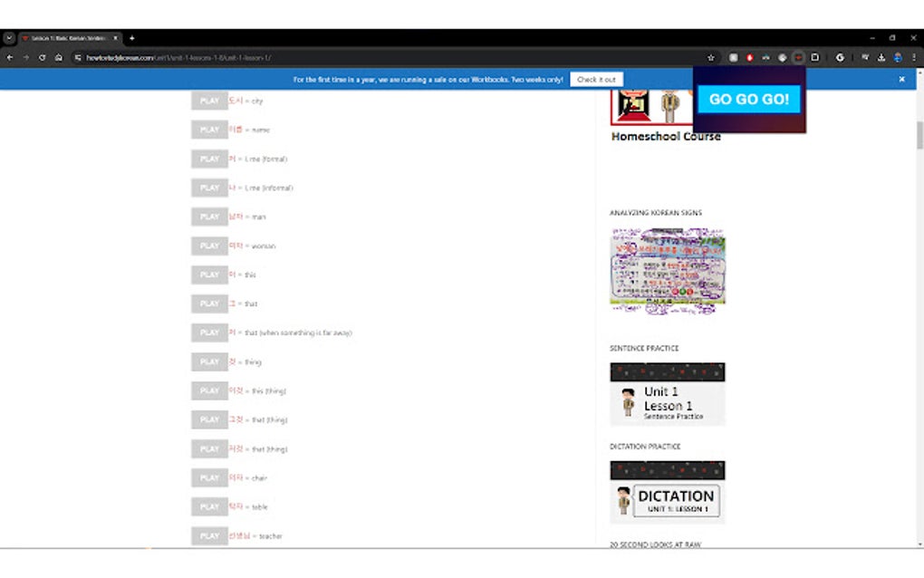Click the red flame extension icon
Viewport: 924px width, 578px height.
(x=750, y=56)
